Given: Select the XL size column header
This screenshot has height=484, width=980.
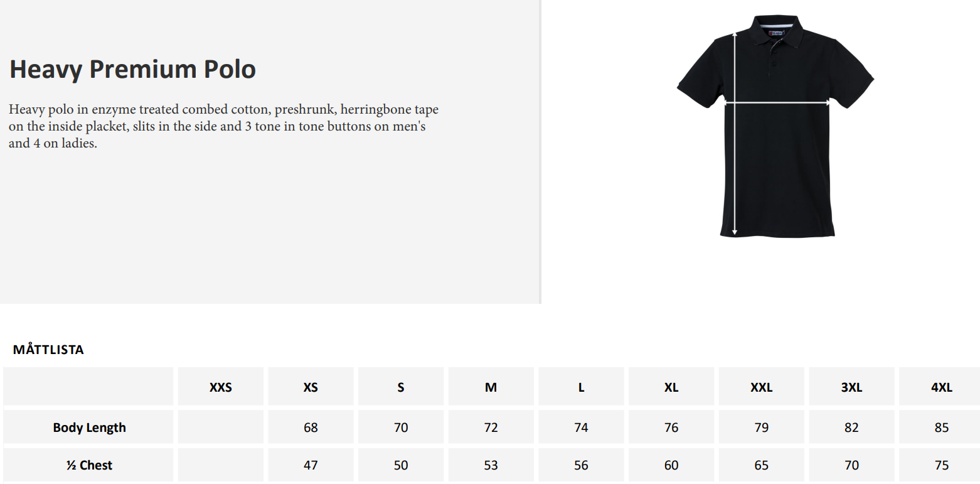Looking at the screenshot, I should (671, 387).
